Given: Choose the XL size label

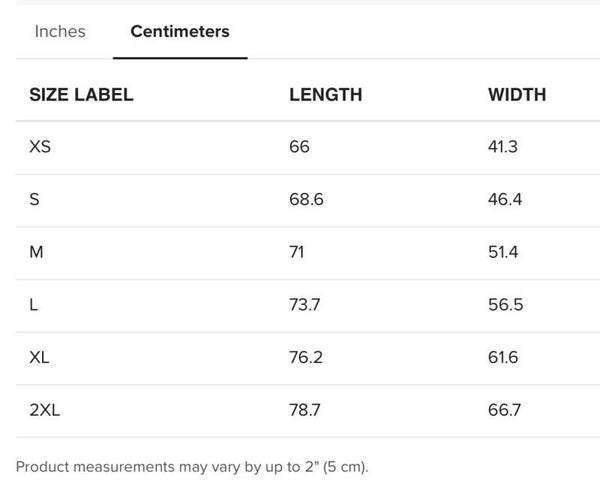Looking at the screenshot, I should (x=40, y=357).
